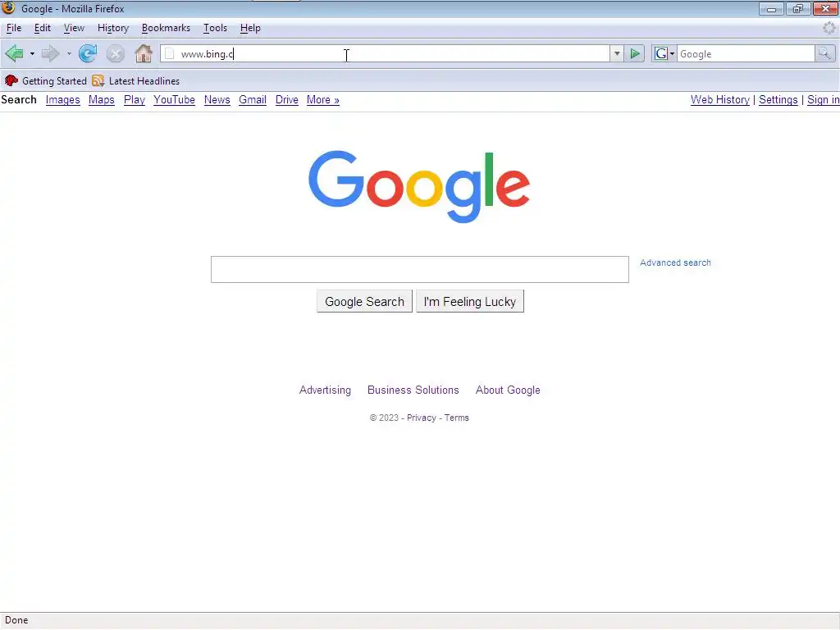Click the Latest Headlines bookmark label
Viewport: 840px width, 630px height.
click(144, 81)
